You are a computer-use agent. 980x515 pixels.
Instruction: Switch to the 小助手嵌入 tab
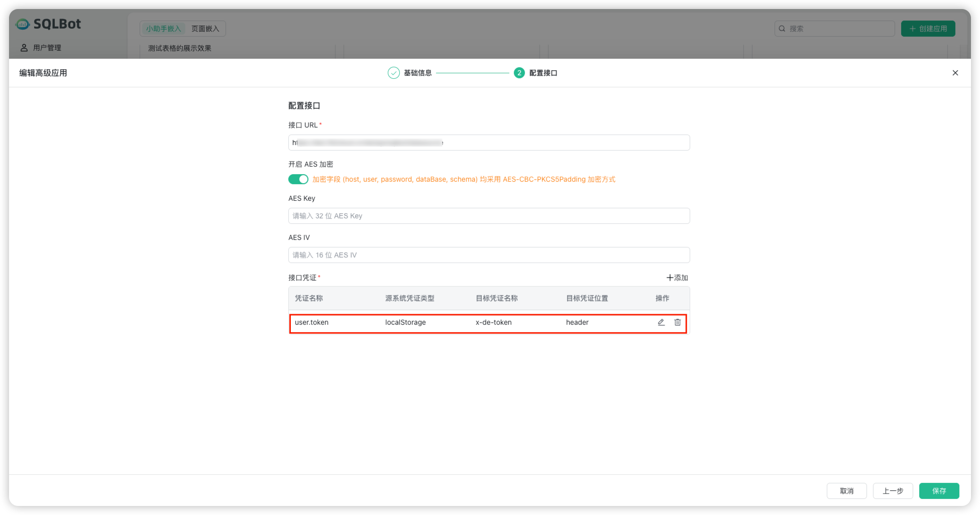pyautogui.click(x=163, y=29)
